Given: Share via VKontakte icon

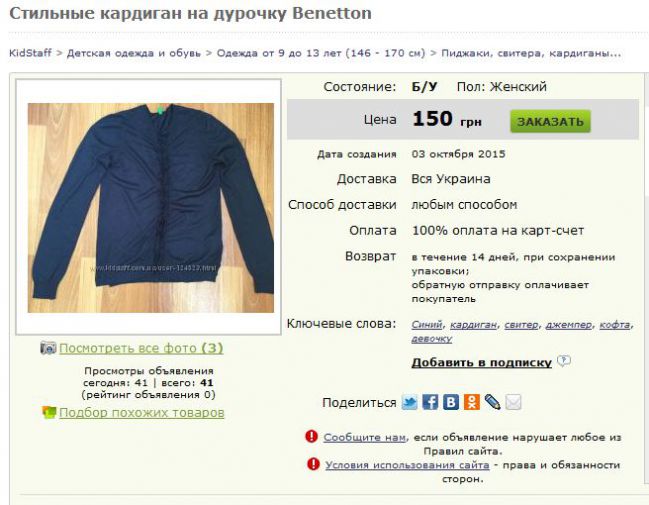Looking at the screenshot, I should tap(451, 402).
